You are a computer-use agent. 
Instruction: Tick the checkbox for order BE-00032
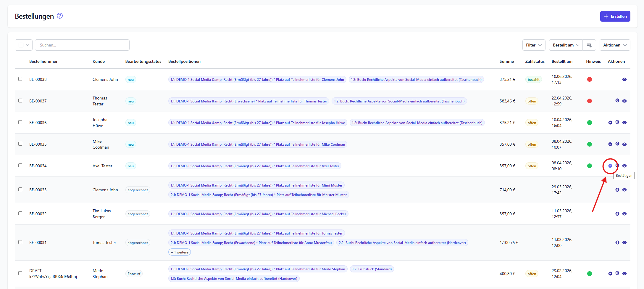click(x=20, y=213)
